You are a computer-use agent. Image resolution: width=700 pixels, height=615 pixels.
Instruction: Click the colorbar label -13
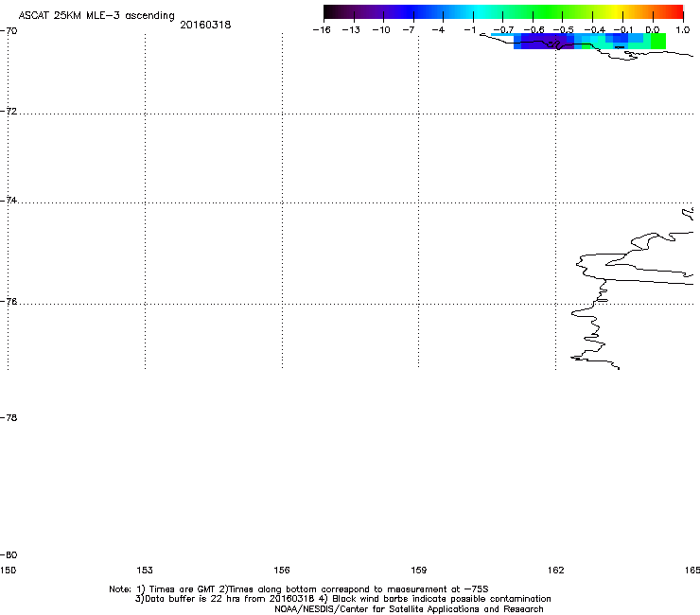(x=351, y=30)
